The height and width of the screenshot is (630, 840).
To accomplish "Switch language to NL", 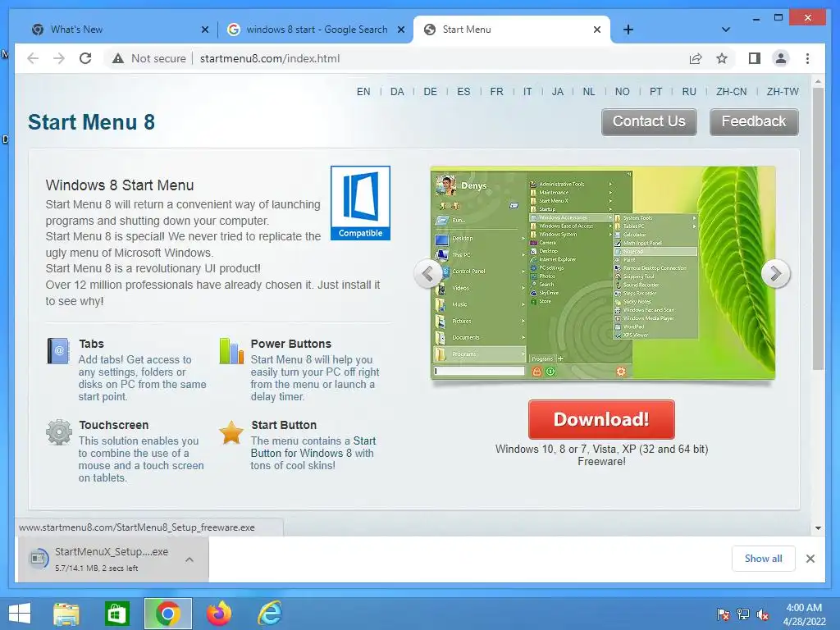I will (x=589, y=92).
